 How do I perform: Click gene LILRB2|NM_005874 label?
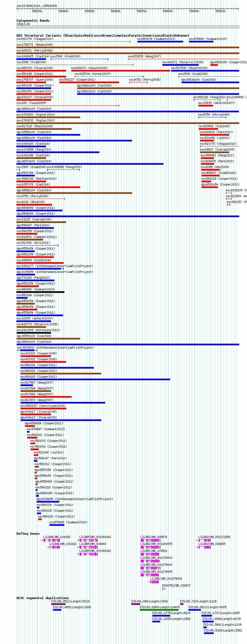[154, 537]
